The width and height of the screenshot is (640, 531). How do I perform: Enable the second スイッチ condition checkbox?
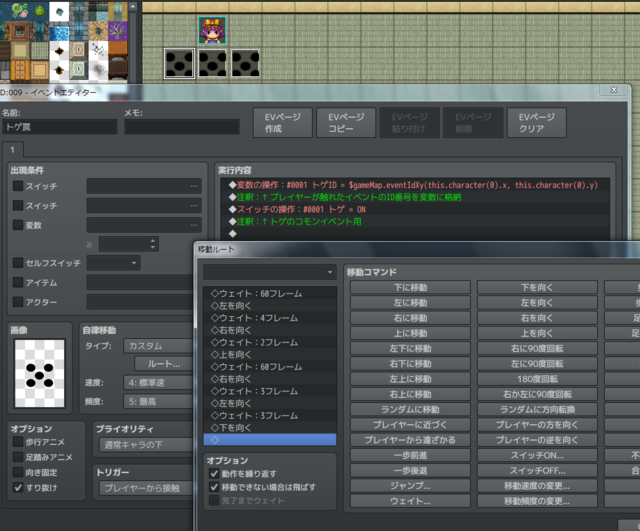pos(18,205)
